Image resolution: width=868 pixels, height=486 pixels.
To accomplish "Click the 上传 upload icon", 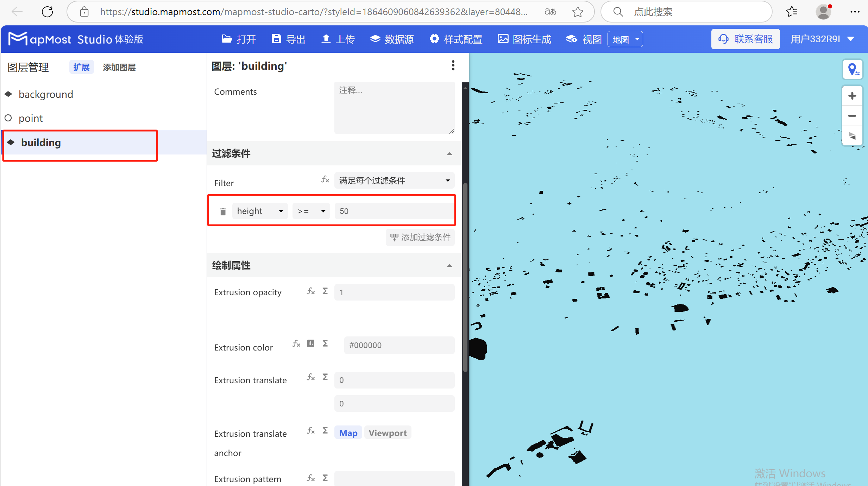I will (326, 39).
